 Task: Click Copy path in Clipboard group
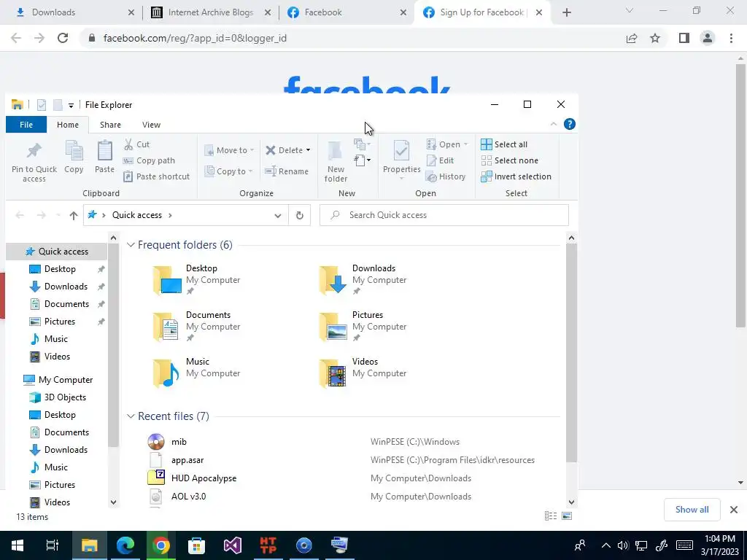149,160
